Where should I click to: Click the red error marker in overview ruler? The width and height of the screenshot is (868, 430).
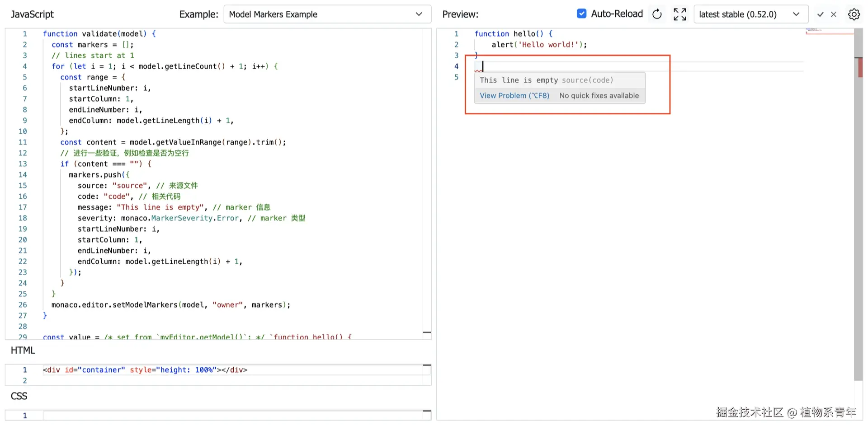click(x=860, y=68)
